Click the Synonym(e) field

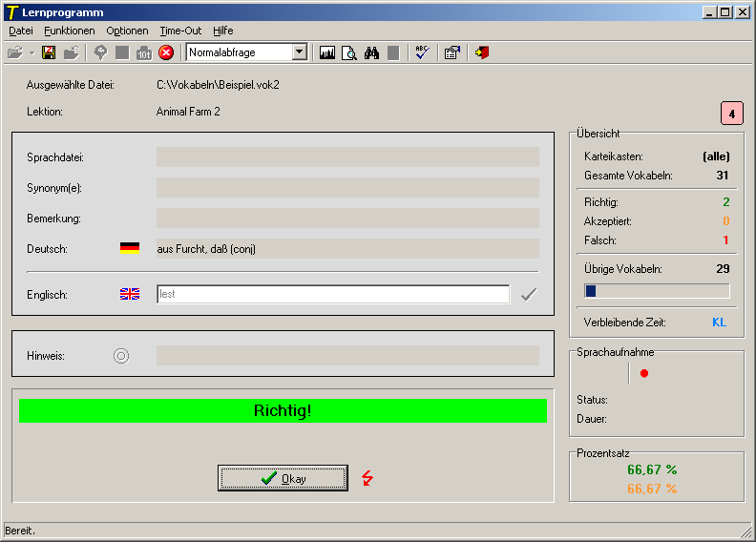click(347, 187)
